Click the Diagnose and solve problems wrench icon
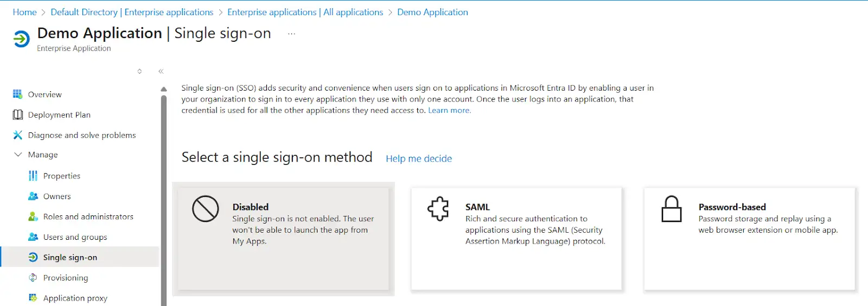 click(18, 135)
